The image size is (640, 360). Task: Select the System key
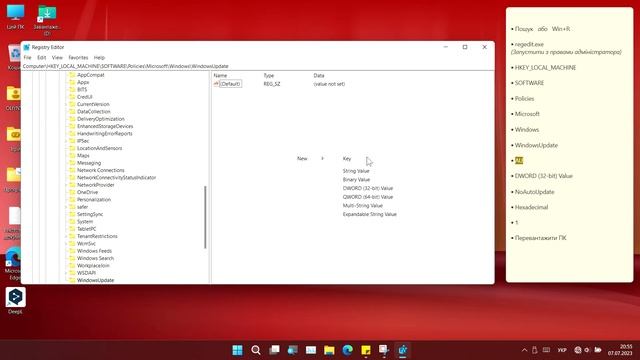point(85,222)
